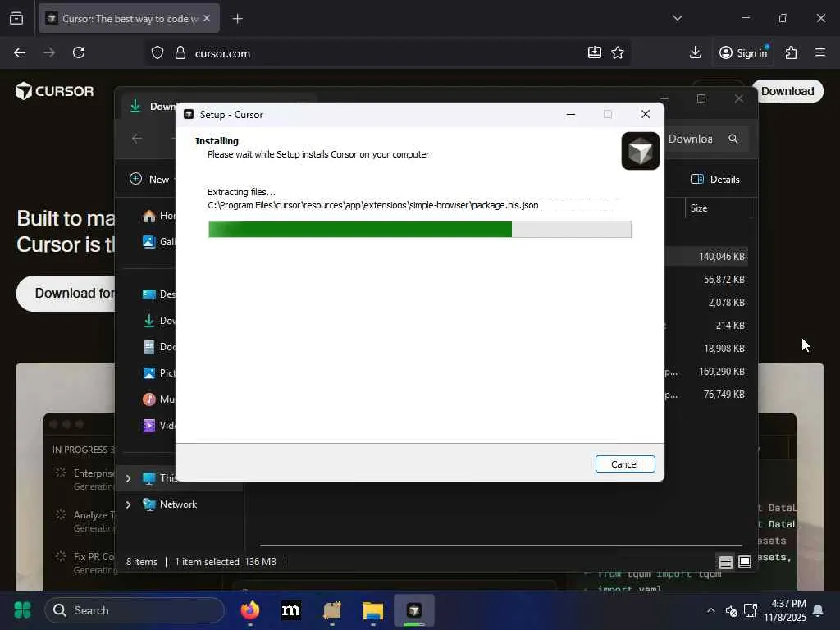The width and height of the screenshot is (840, 630).
Task: Click Download button on Cursor website header
Action: 787,91
